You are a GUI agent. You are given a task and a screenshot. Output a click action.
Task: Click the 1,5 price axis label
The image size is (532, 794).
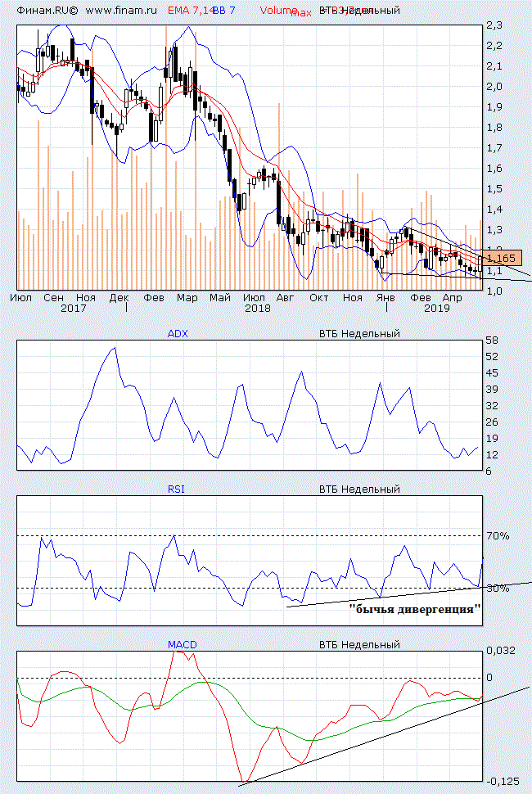click(494, 189)
